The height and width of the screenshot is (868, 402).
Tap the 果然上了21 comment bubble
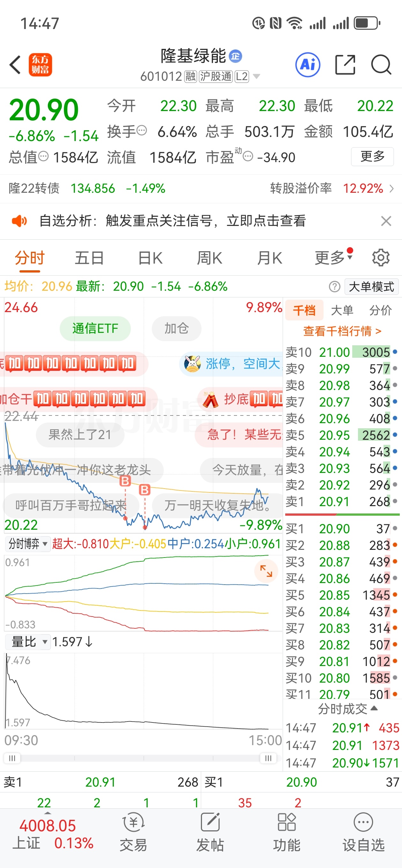click(80, 435)
